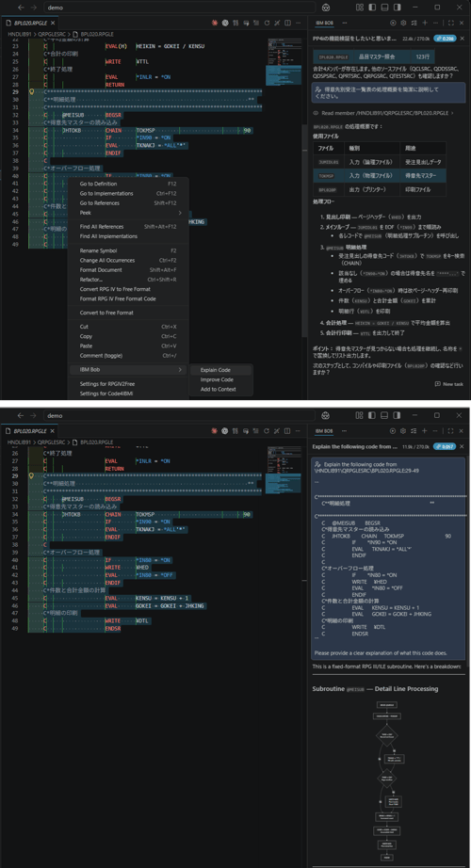This screenshot has height=868, width=471.
Task: Click the red bug debug icon in lower editor toolbar
Action: pos(215,430)
